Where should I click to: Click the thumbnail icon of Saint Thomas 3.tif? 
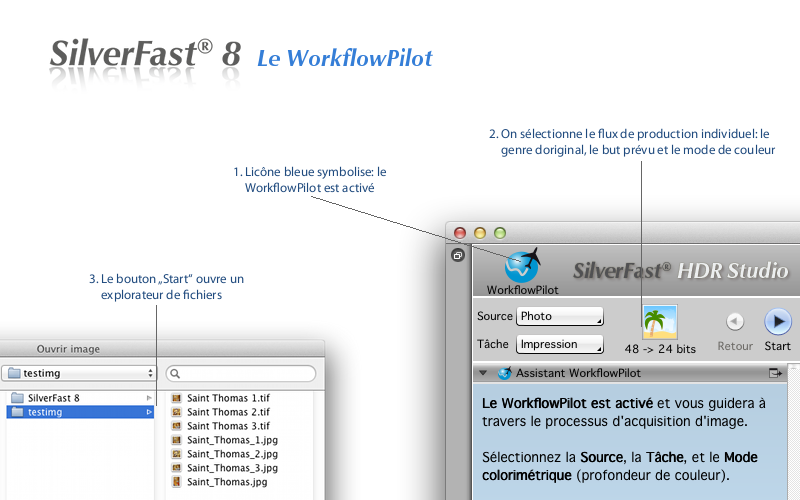point(177,426)
